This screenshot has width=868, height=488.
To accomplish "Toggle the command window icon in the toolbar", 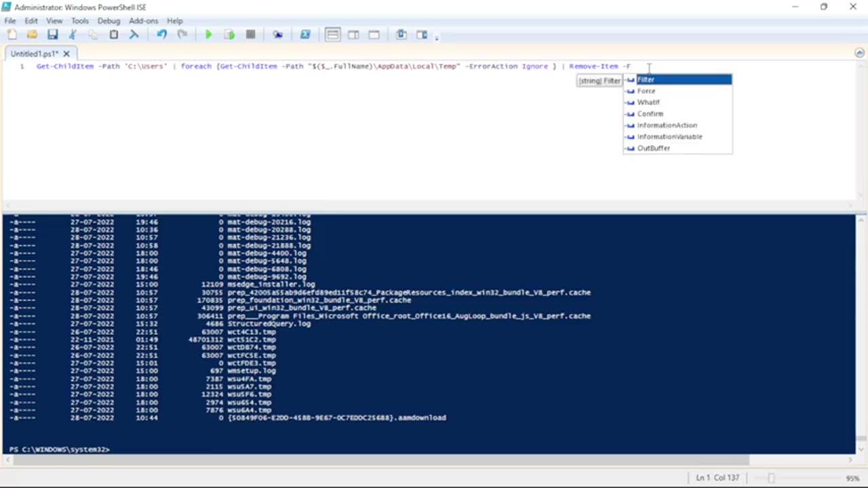I will click(401, 35).
